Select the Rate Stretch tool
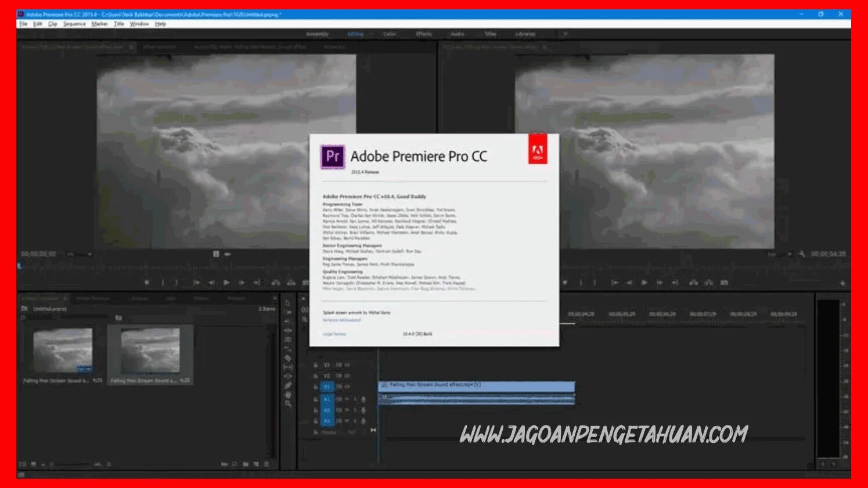The width and height of the screenshot is (868, 488). (x=288, y=348)
